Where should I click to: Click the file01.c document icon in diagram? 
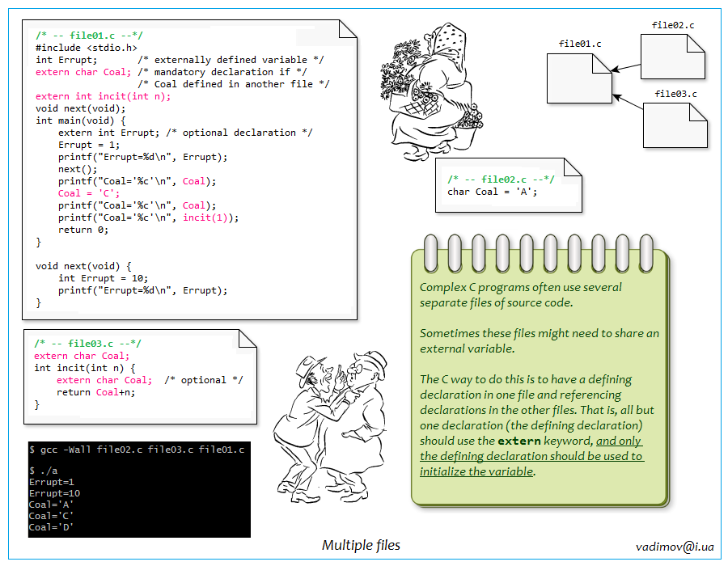click(579, 78)
